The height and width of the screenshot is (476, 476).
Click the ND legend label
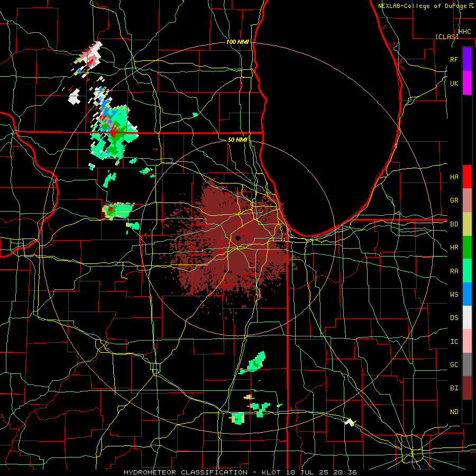[x=454, y=411]
